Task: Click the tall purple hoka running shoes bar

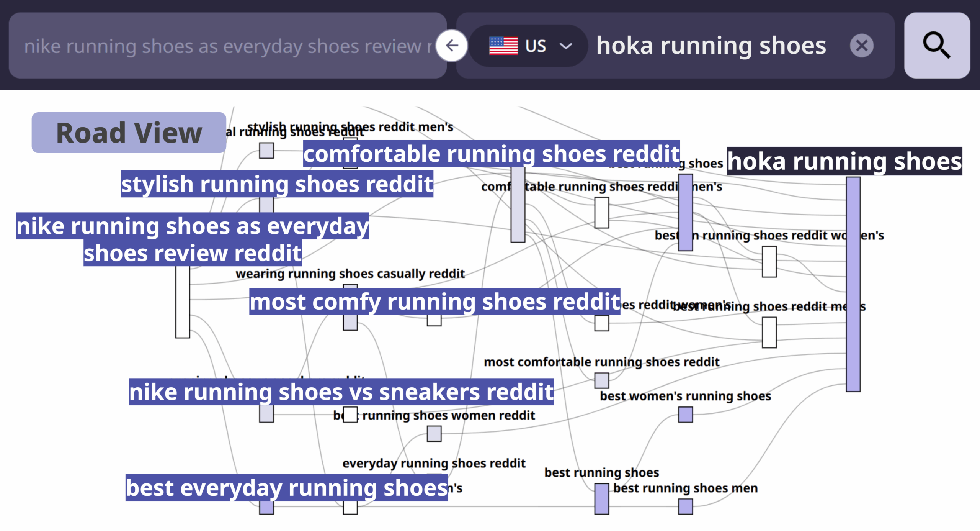Action: pos(853,284)
